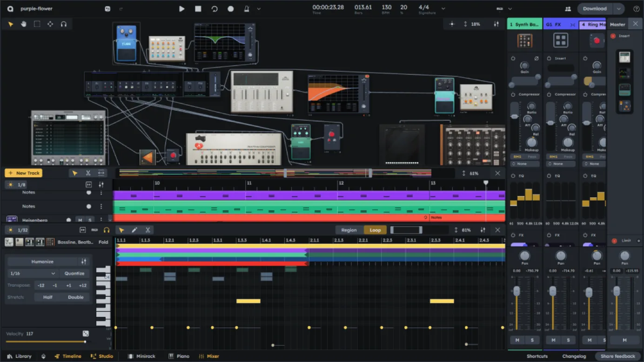
Task: Select the pencil draw tool in note editor
Action: 134,230
